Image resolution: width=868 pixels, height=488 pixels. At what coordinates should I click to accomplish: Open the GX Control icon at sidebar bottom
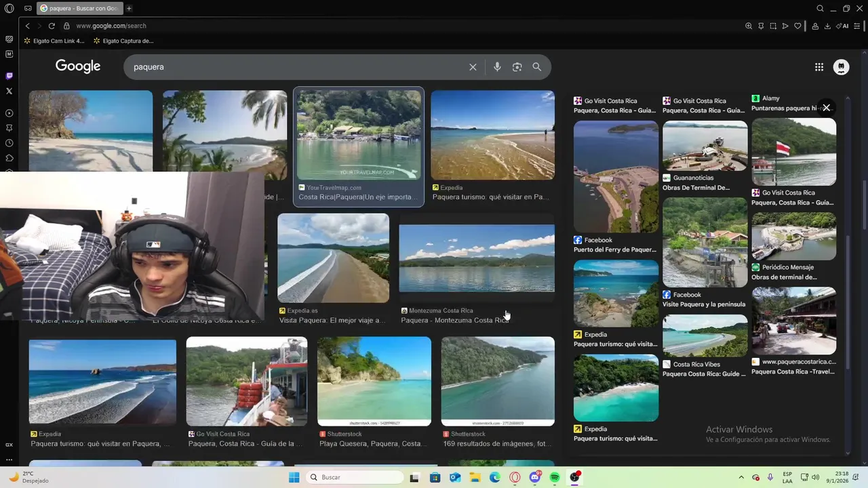[9, 445]
